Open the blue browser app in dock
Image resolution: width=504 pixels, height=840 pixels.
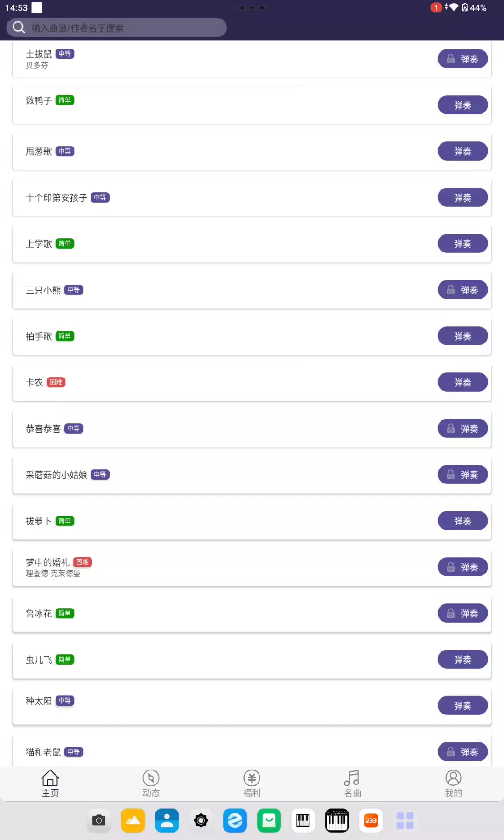tap(235, 820)
